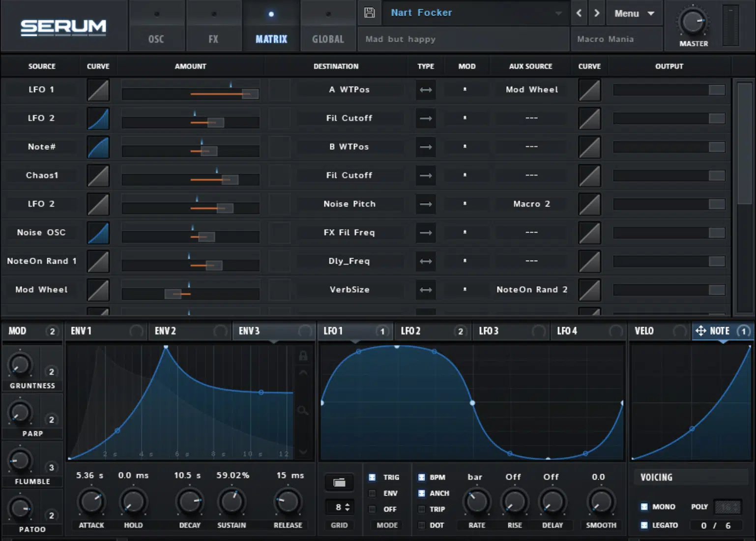This screenshot has height=541, width=756.
Task: Toggle DOT checkbox
Action: point(421,525)
